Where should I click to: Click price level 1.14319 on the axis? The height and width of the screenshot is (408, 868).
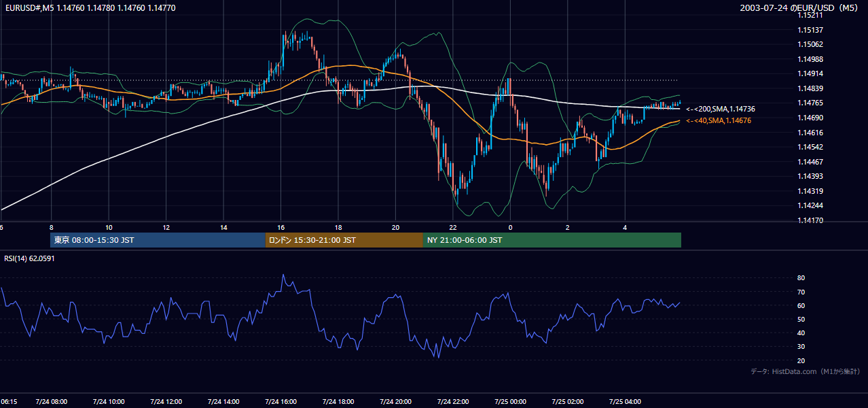(x=810, y=191)
